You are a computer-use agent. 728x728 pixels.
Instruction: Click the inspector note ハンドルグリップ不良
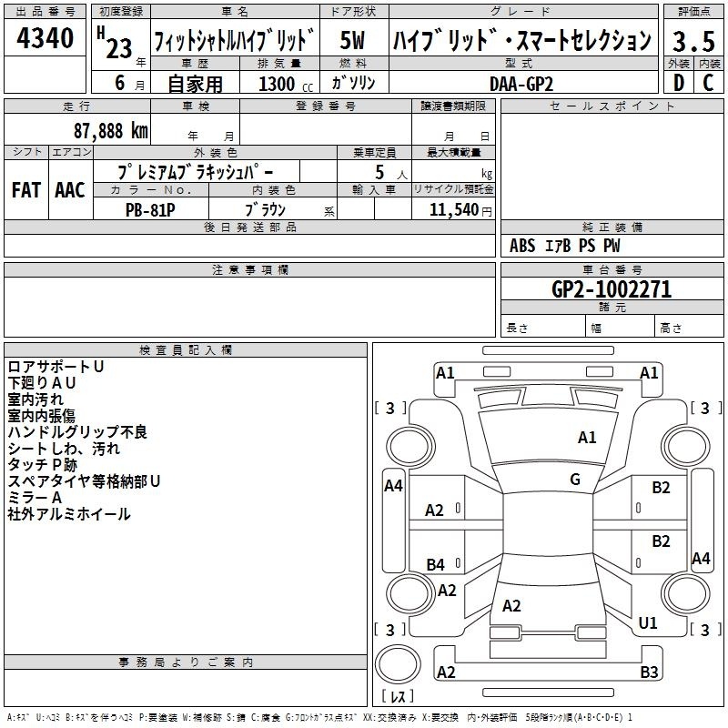pyautogui.click(x=77, y=432)
